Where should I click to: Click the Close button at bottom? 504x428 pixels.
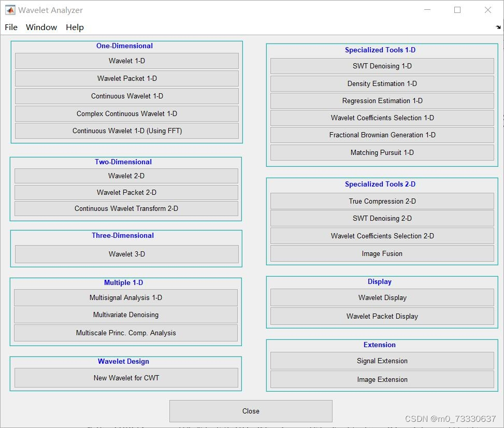click(x=251, y=411)
